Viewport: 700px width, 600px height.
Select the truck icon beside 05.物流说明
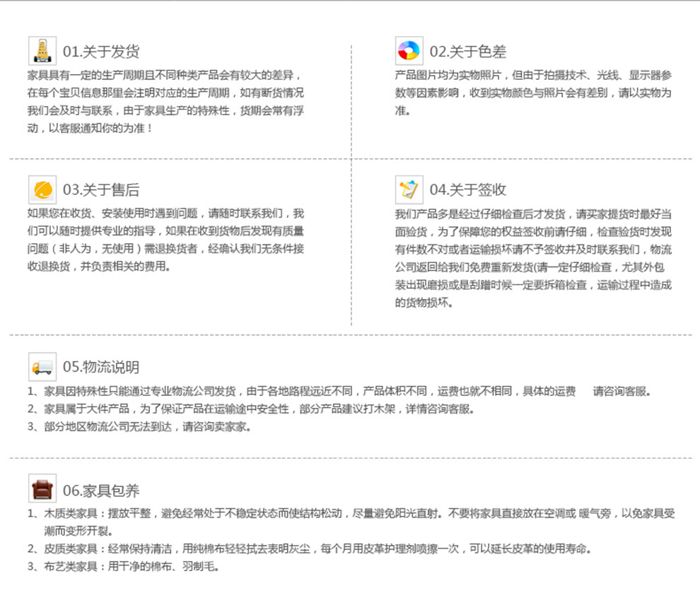coord(42,366)
